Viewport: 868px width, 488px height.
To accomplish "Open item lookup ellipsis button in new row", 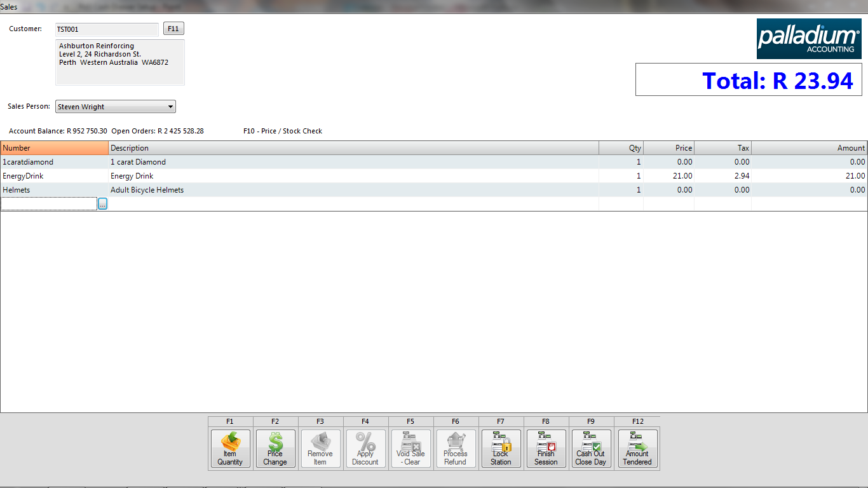I will 103,204.
